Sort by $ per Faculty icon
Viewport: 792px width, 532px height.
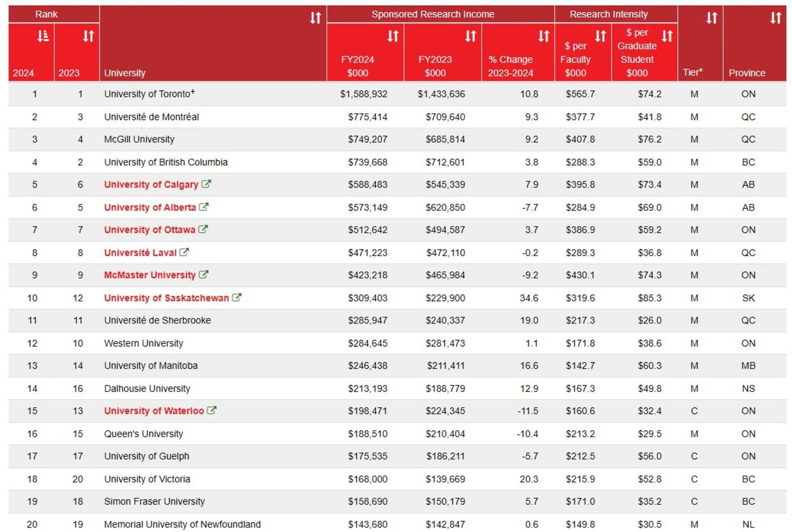[x=600, y=36]
